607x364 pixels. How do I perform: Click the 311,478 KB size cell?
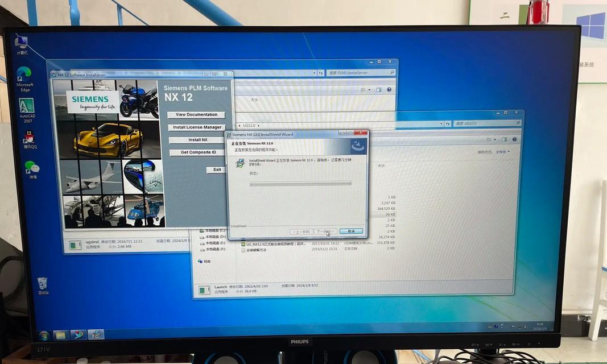click(386, 243)
